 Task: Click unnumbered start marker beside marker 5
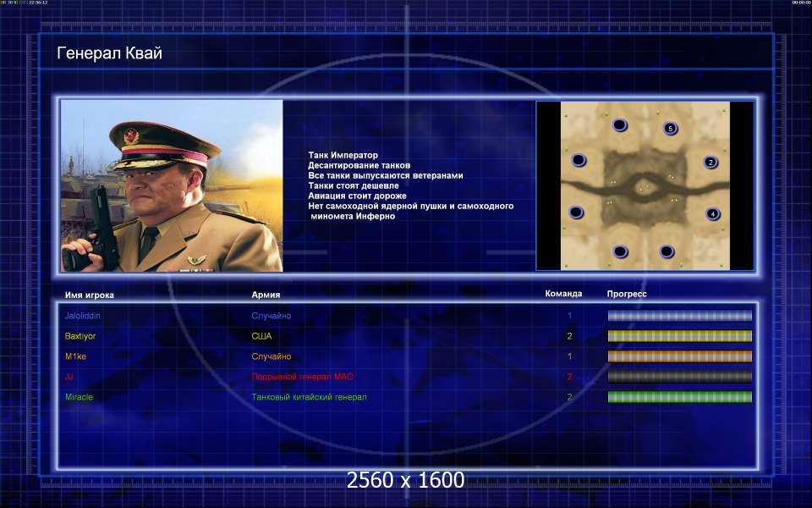[x=619, y=125]
